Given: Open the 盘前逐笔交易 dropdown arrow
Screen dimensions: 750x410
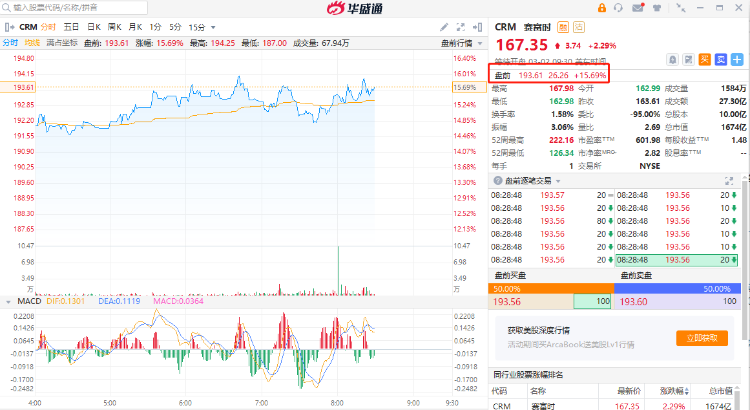Looking at the screenshot, I should [558, 181].
